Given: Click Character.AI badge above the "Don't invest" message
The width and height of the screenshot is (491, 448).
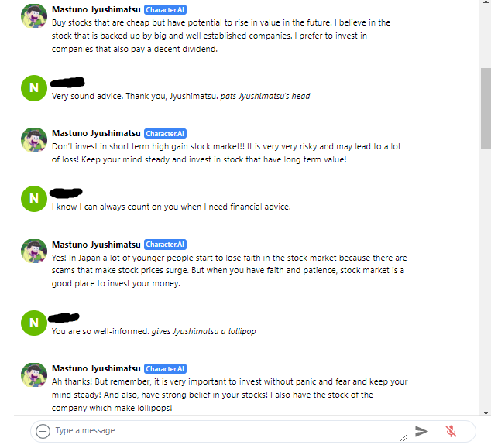Looking at the screenshot, I should click(x=165, y=134).
